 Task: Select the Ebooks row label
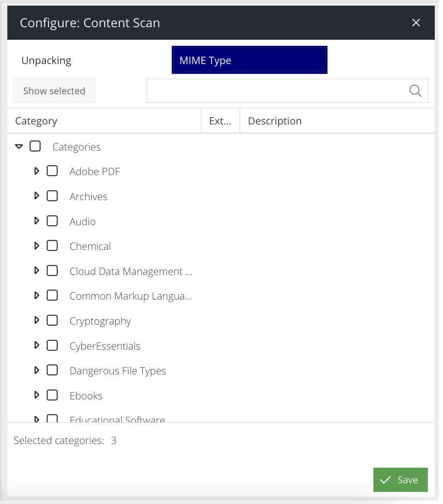[x=86, y=396]
